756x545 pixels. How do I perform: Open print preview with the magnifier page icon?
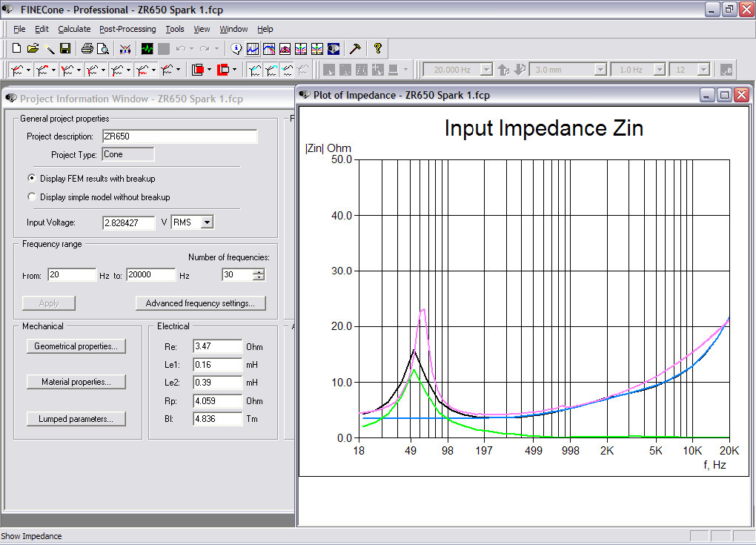coord(103,48)
